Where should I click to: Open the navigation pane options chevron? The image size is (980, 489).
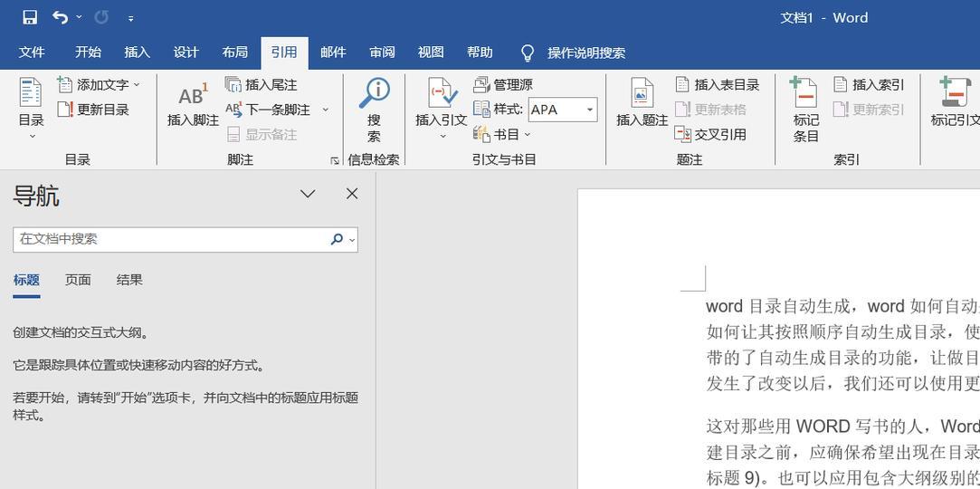click(x=308, y=194)
